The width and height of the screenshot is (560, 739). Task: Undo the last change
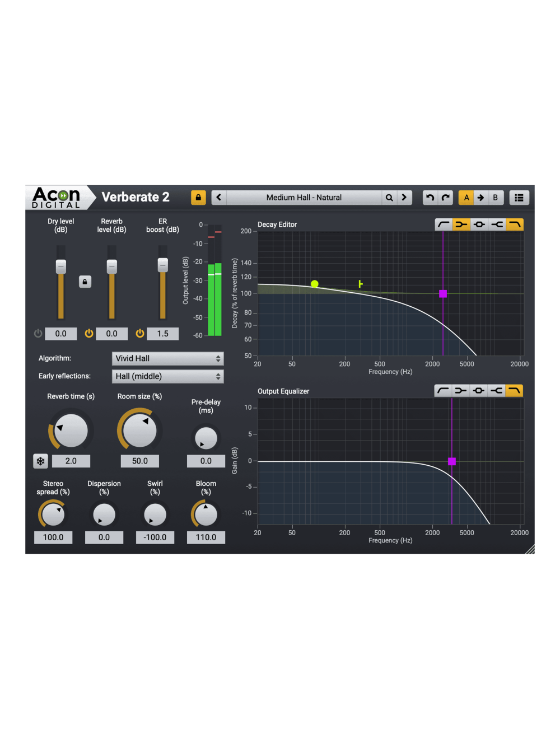coord(430,197)
